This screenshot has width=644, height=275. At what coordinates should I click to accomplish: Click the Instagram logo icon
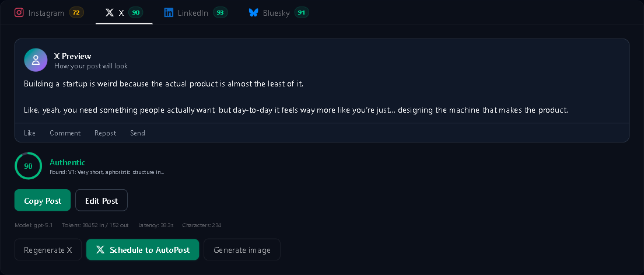coord(19,12)
